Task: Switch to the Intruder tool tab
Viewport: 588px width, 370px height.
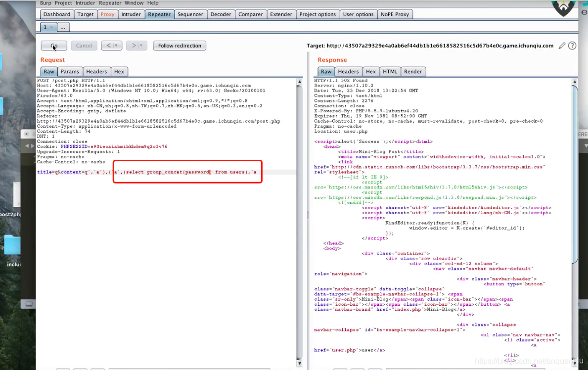Action: (131, 14)
